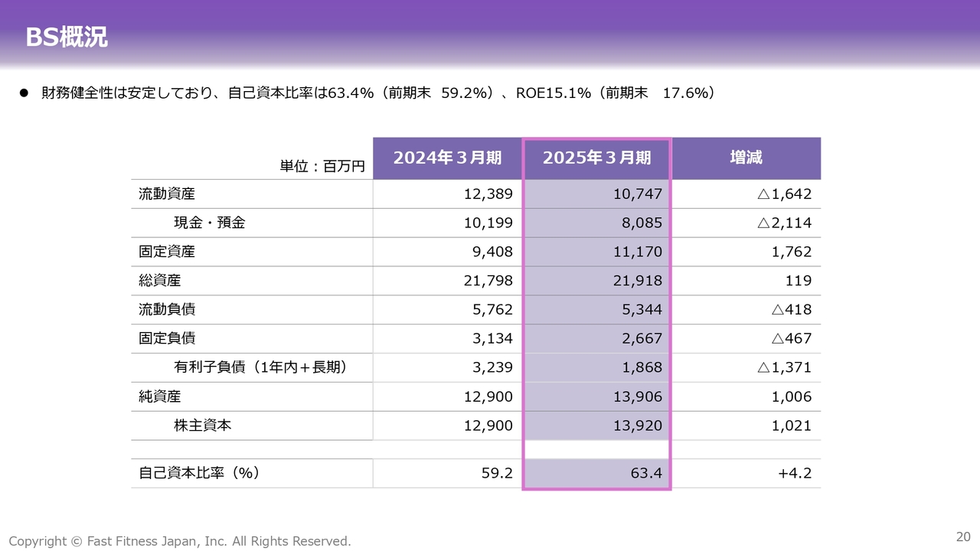Click the value 2,667 for 固定負債
Viewport: 980px width, 551px height.
pos(642,338)
